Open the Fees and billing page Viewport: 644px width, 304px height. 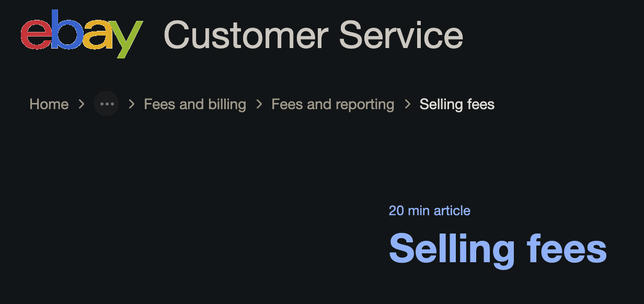point(194,104)
